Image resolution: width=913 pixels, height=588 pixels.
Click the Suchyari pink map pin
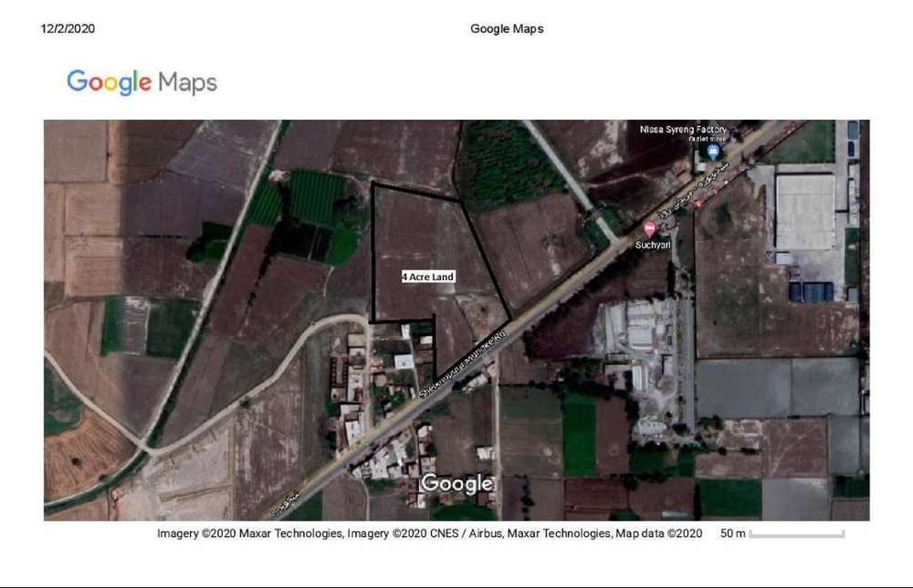pos(649,228)
